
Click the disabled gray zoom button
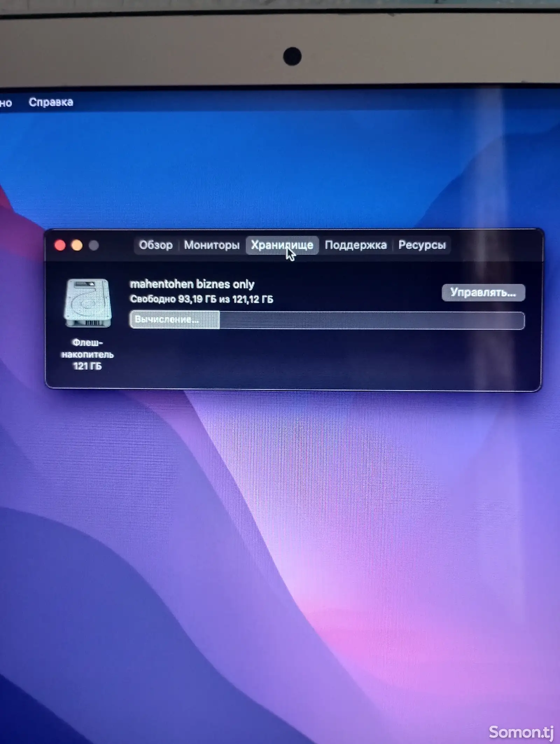tap(93, 245)
